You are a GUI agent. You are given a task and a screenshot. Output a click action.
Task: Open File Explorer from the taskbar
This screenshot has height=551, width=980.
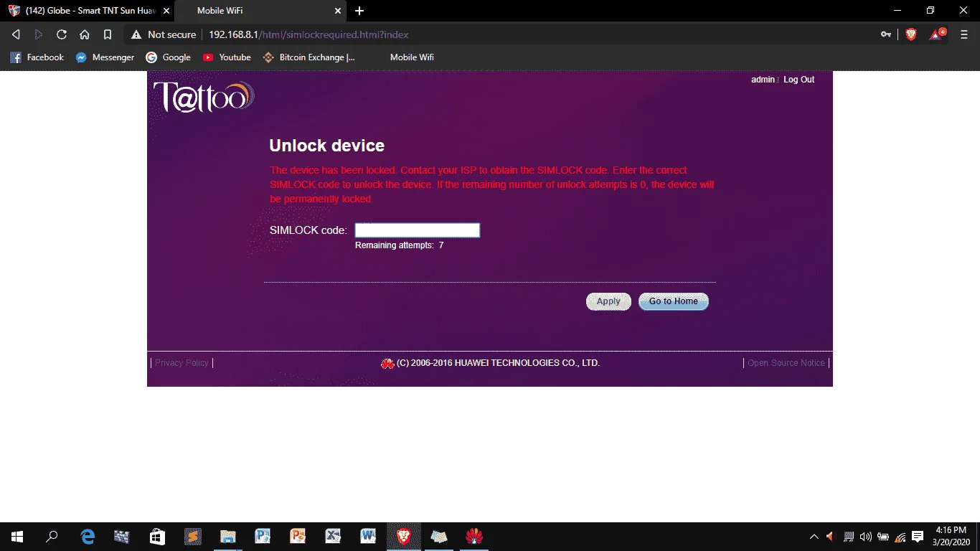[x=227, y=537]
